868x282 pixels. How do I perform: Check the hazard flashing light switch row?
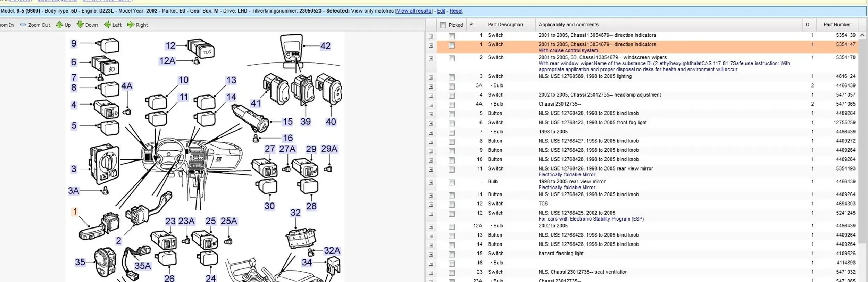(451, 255)
